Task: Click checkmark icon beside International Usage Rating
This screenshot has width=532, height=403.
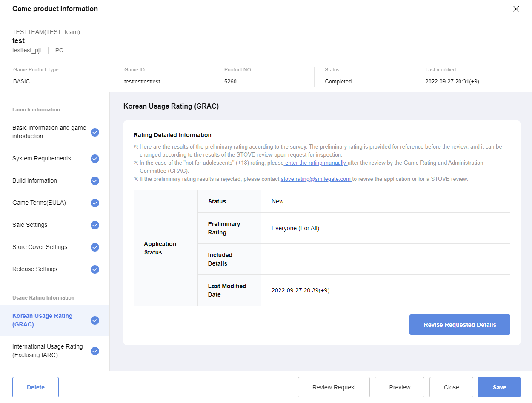Action: tap(95, 351)
